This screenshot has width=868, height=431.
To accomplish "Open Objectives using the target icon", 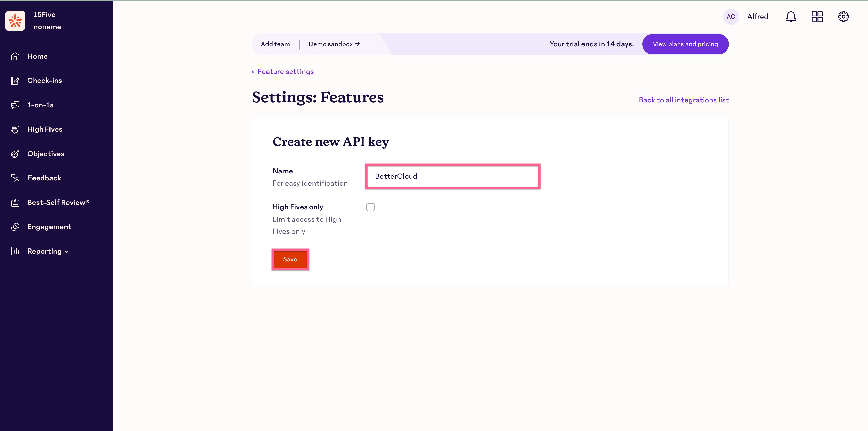I will (x=15, y=154).
